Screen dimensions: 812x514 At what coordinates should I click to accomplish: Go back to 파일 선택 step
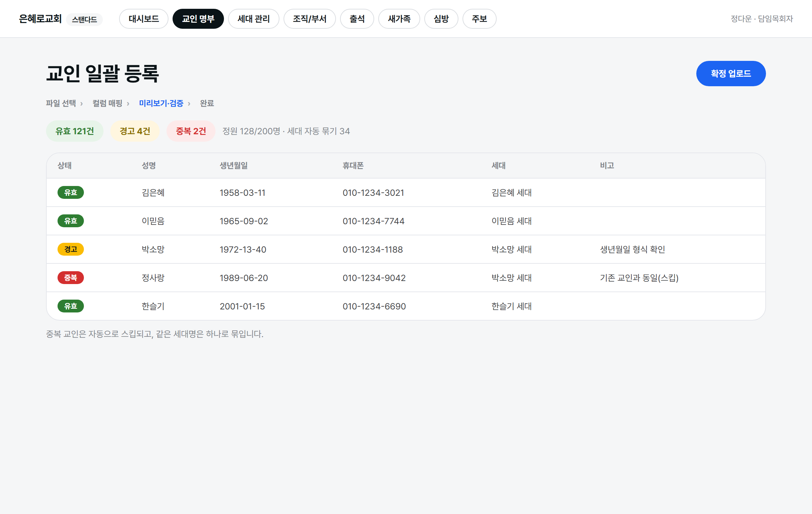click(61, 103)
